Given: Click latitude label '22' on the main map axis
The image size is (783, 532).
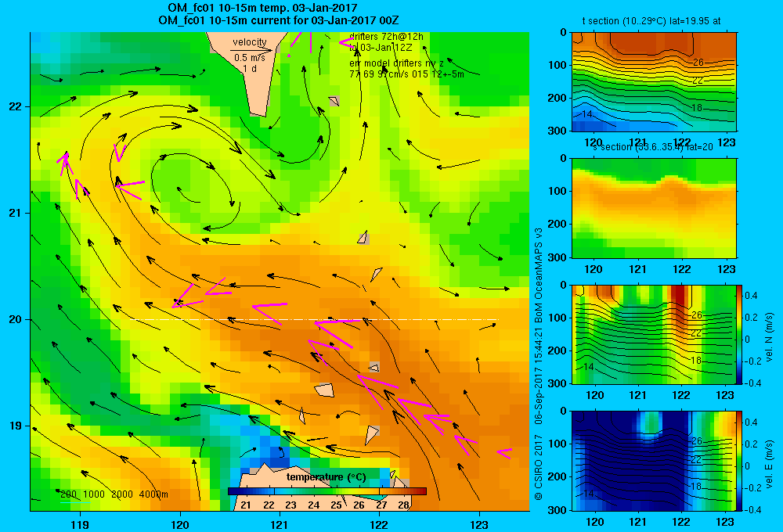Looking at the screenshot, I should point(16,107).
